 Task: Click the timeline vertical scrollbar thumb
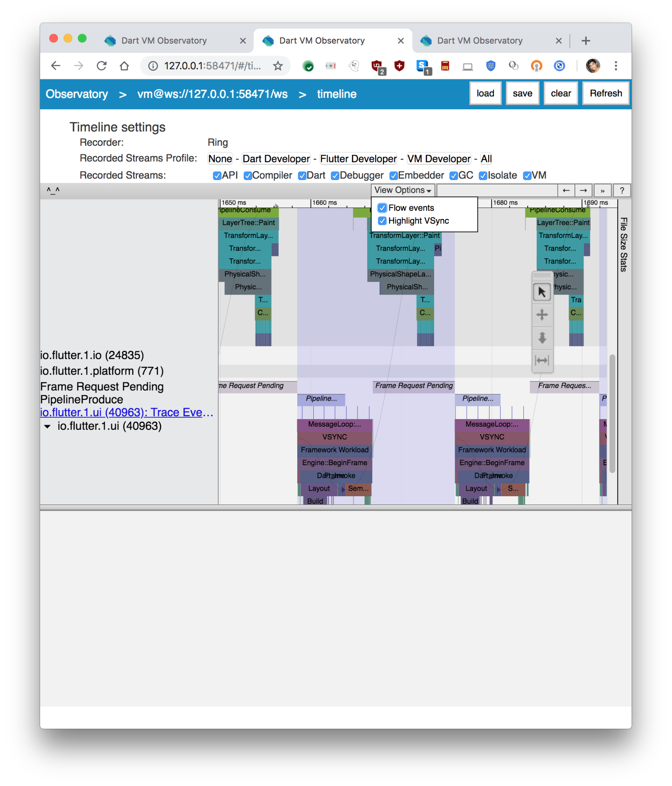coord(612,413)
